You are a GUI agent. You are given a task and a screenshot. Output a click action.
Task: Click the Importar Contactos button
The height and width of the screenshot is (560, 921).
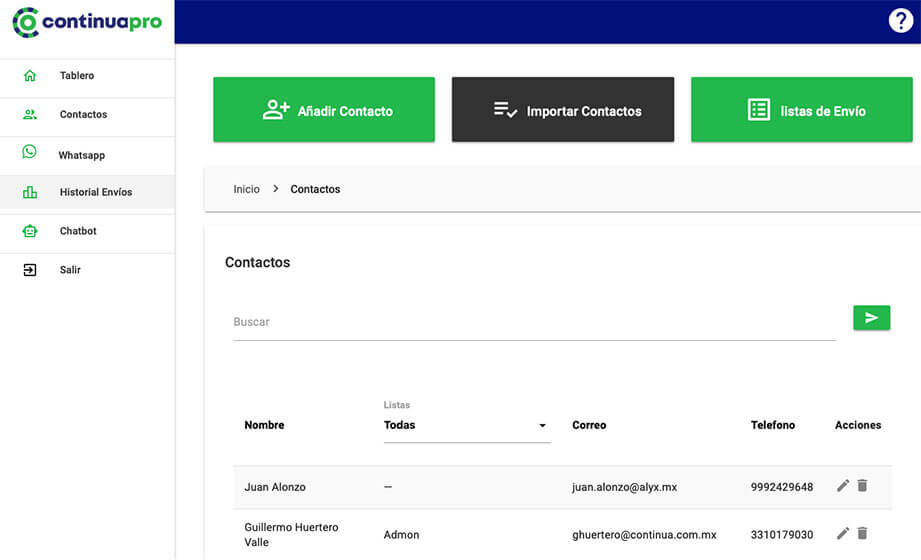click(563, 110)
